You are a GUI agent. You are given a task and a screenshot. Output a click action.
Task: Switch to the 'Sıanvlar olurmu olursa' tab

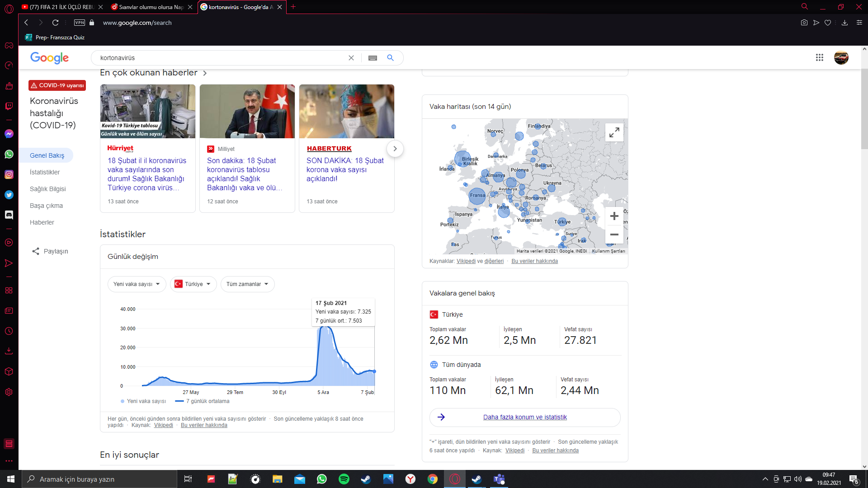[x=151, y=7]
